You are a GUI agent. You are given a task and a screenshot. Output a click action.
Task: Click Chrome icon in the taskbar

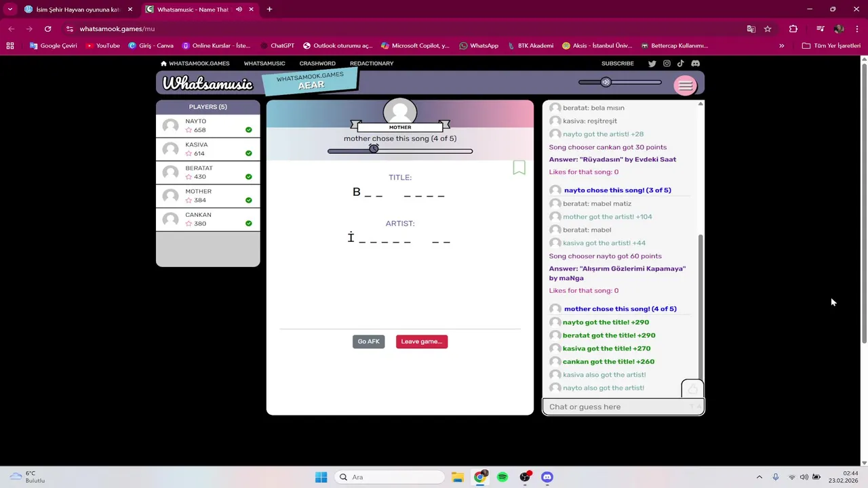[x=480, y=477]
